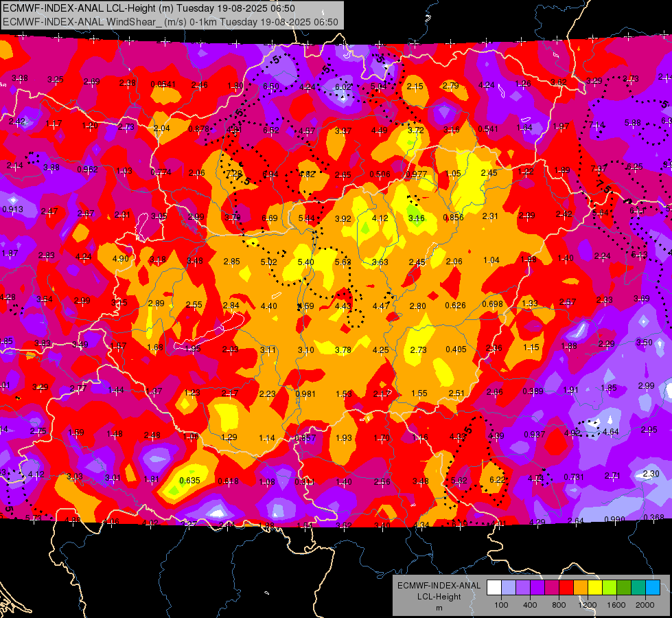Click the WindShear 0-1km title line
The image size is (672, 618).
[170, 22]
